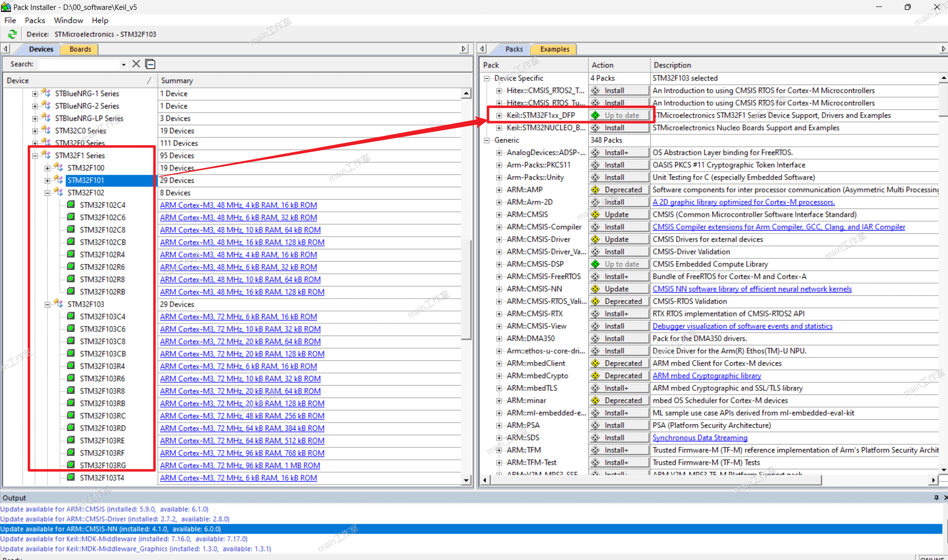Image resolution: width=948 pixels, height=560 pixels.
Task: Click right arrow of Devices tab strip
Action: pos(464,49)
